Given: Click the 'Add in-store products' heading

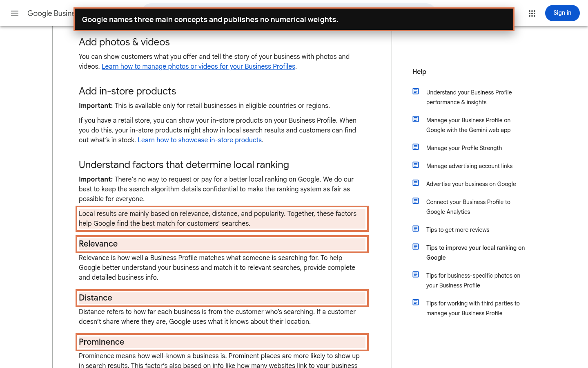Looking at the screenshot, I should pyautogui.click(x=127, y=91).
